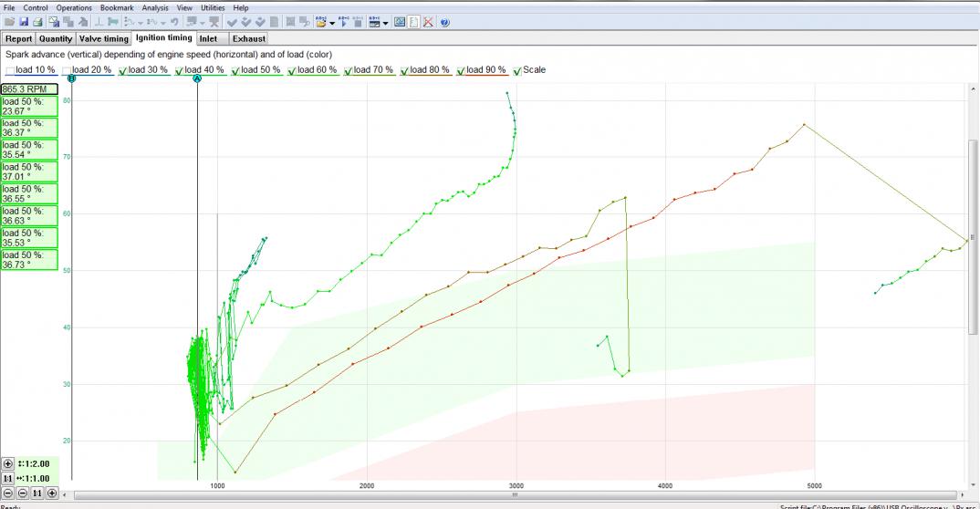Enable the load 10 % checkbox
980x509 pixels.
[x=10, y=70]
